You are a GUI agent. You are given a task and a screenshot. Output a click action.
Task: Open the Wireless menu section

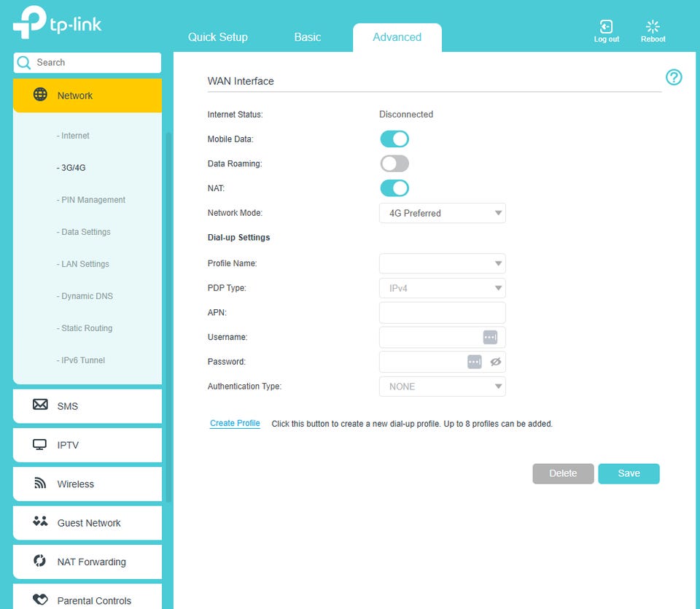[x=87, y=484]
